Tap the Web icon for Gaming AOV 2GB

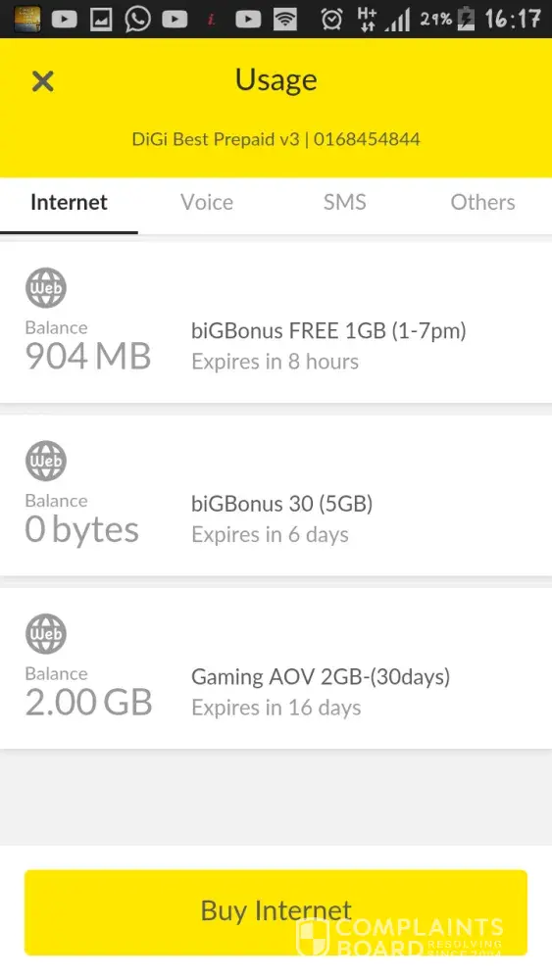coord(46,633)
